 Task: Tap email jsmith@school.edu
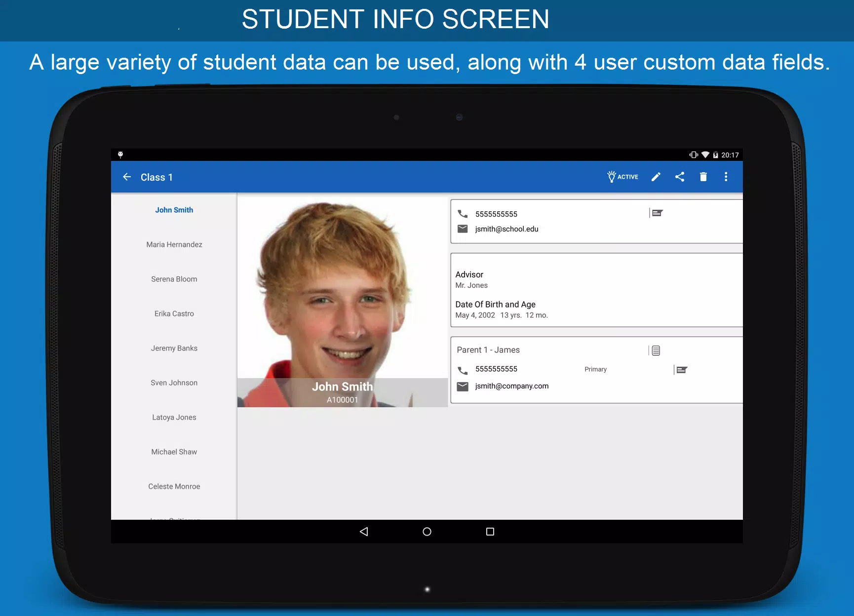click(x=506, y=229)
